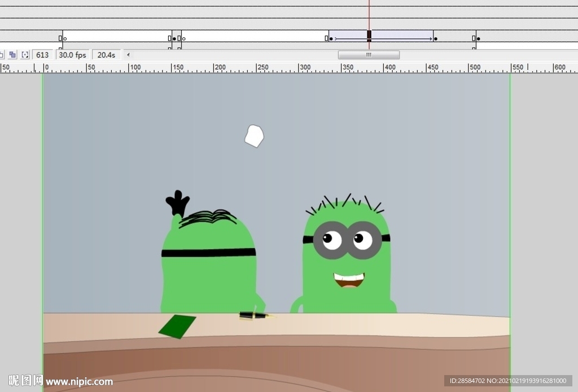Select the first blank keyframe in timeline
Viewport: 578px width, 392px height.
coord(65,38)
